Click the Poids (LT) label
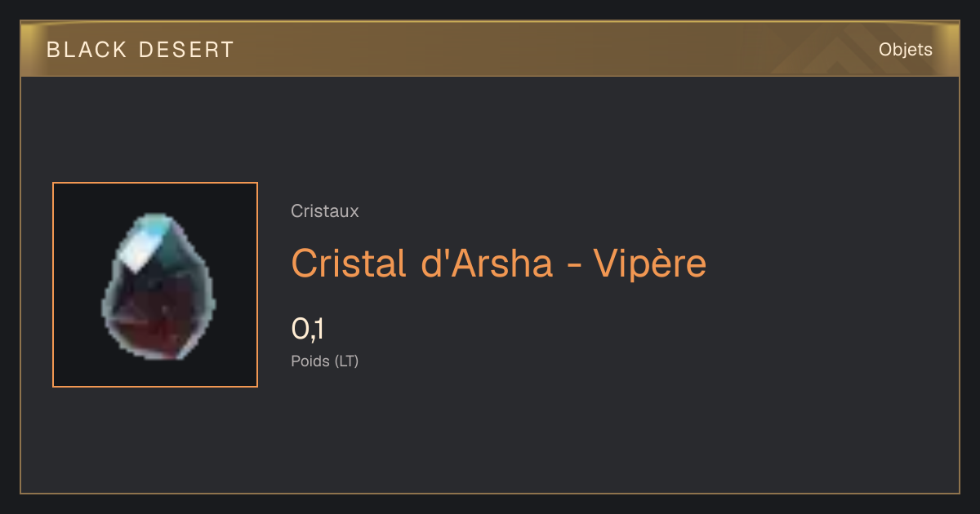The image size is (980, 514). click(325, 361)
